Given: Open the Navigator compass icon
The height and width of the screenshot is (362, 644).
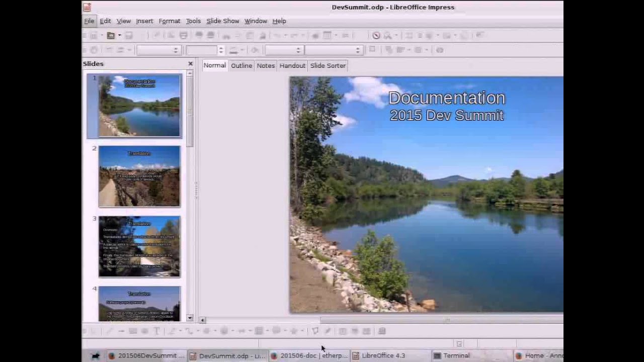Looking at the screenshot, I should (376, 35).
